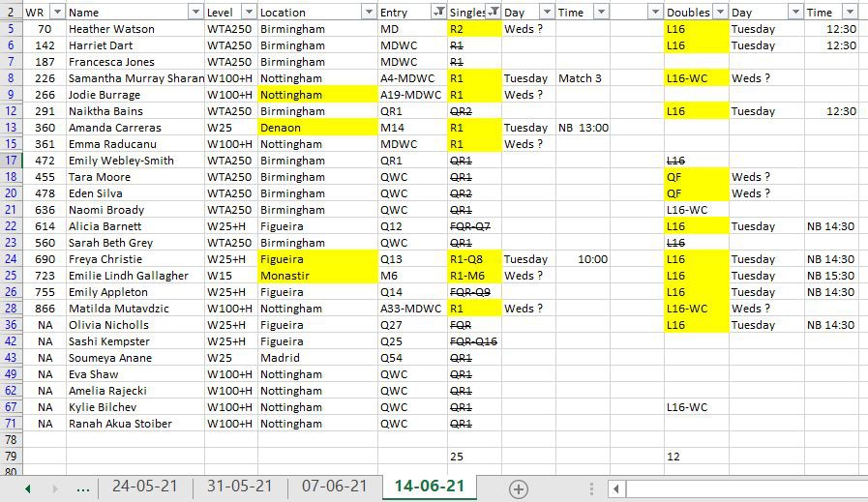Open the Name column filter dropdown
868x502 pixels.
[194, 12]
